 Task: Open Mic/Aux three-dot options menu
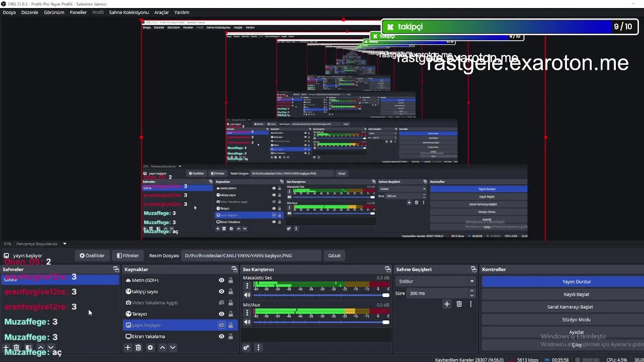coord(247,313)
